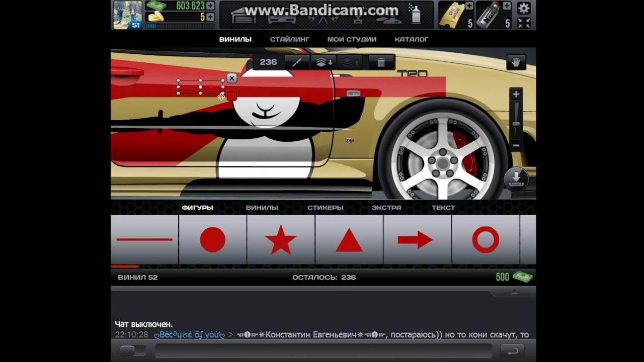Add more race tickets
Image resolution: width=644 pixels, height=362 pixels.
469,6
